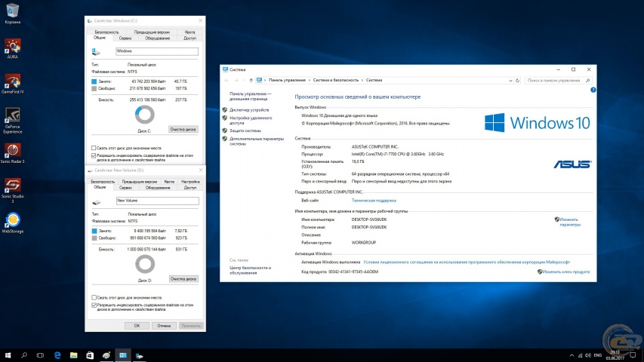This screenshot has height=362, width=644.
Task: Open Безопасность tab in New Volume (D:) properties
Action: pos(103,182)
